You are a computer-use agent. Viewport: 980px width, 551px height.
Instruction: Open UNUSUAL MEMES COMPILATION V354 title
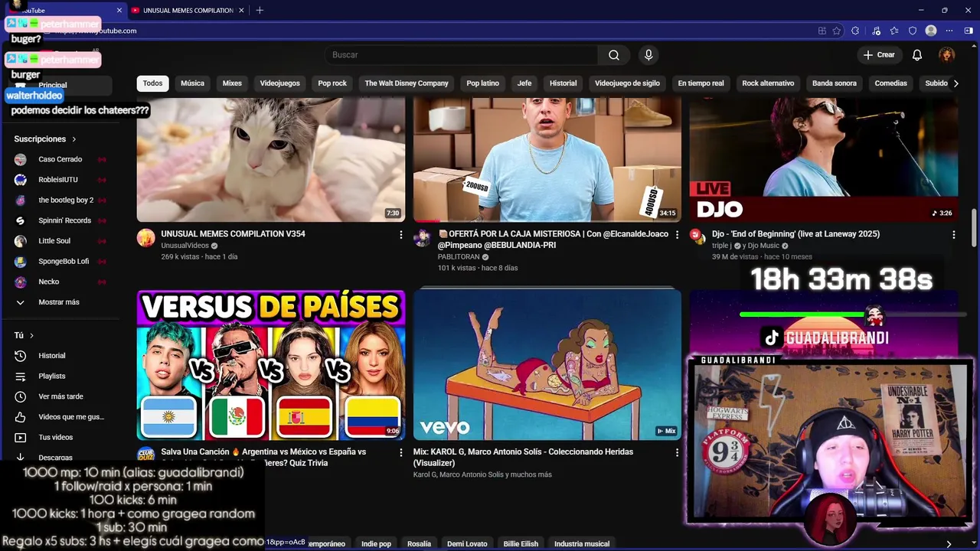point(233,234)
